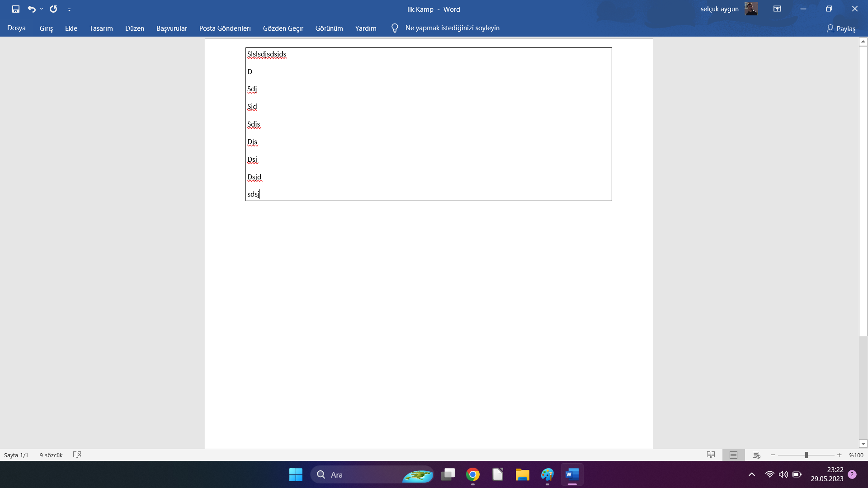The width and height of the screenshot is (868, 488).
Task: Open the Gözden Geçir ribbon tab
Action: pos(283,28)
